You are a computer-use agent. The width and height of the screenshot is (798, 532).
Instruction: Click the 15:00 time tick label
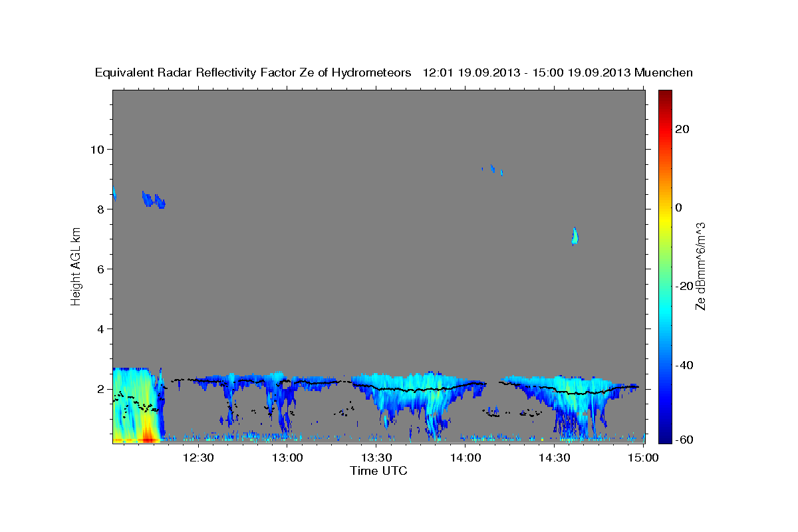(x=643, y=458)
